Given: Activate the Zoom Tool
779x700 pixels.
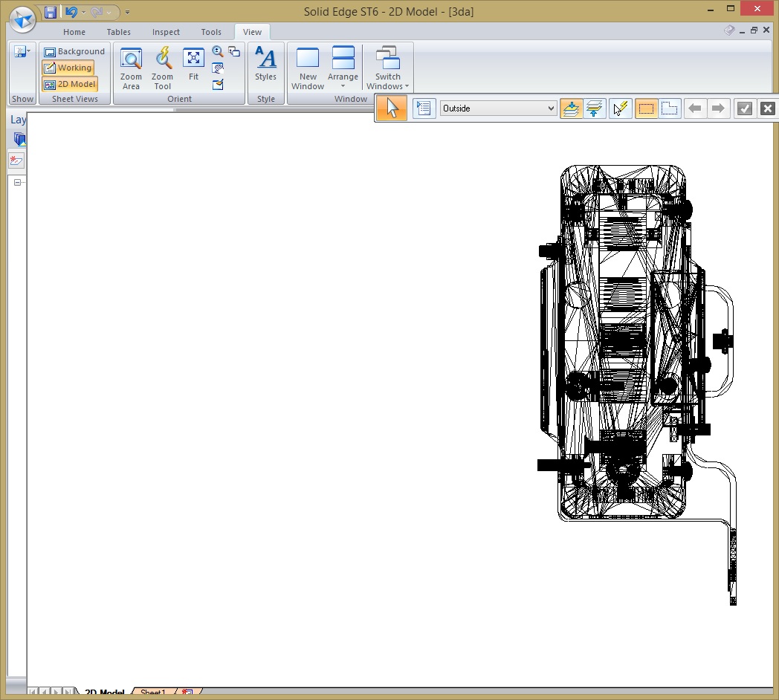Looking at the screenshot, I should click(163, 68).
